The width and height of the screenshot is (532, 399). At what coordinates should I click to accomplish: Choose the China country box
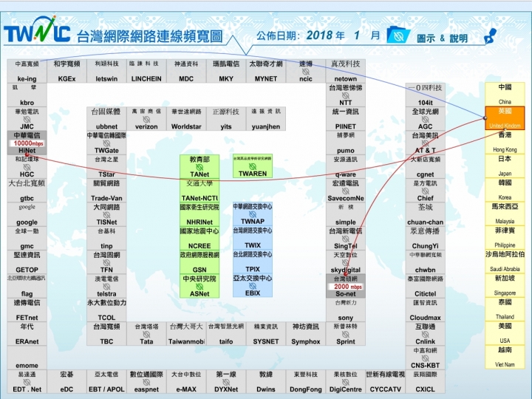(505, 94)
